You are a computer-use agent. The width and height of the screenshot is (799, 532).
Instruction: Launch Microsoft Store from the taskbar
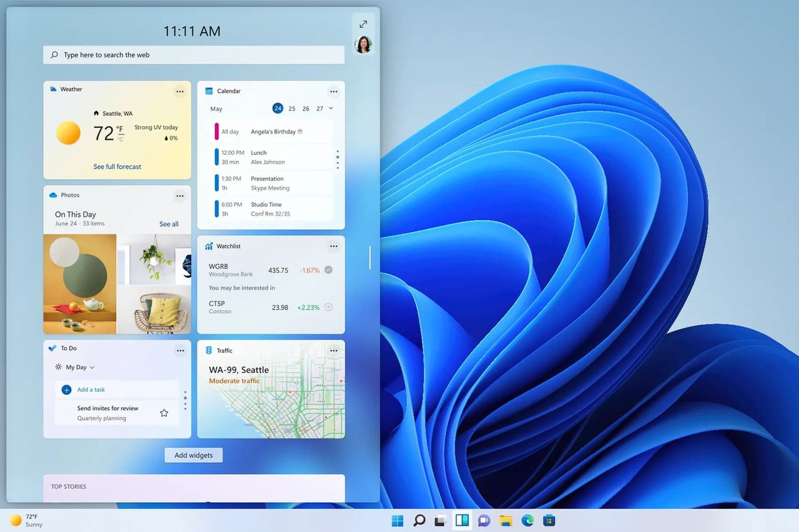(549, 520)
